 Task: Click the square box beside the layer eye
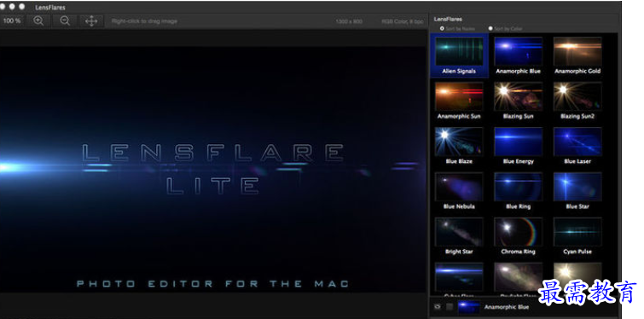coord(450,307)
